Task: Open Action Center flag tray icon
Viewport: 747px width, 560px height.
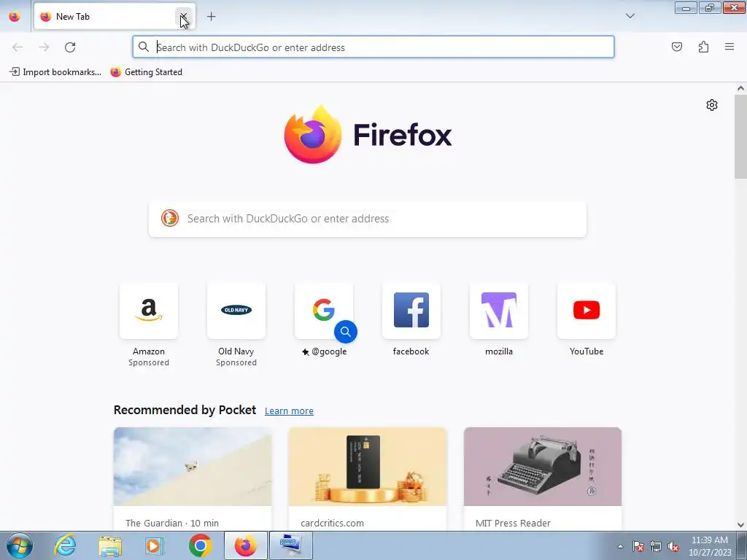Action: [638, 546]
